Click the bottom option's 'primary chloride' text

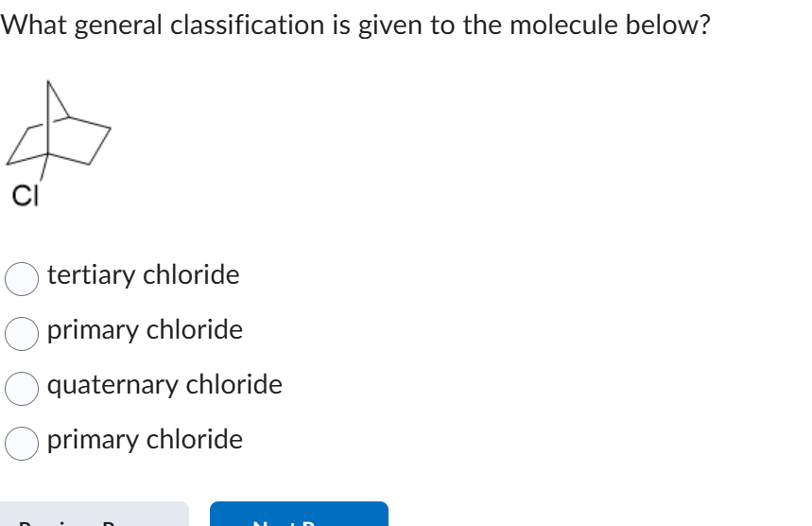[x=145, y=440]
